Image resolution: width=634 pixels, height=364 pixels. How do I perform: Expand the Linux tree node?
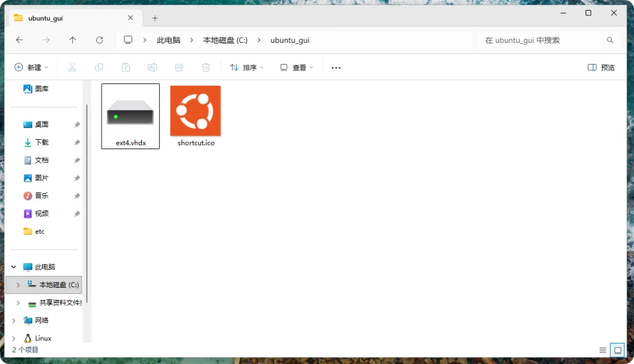[14, 338]
